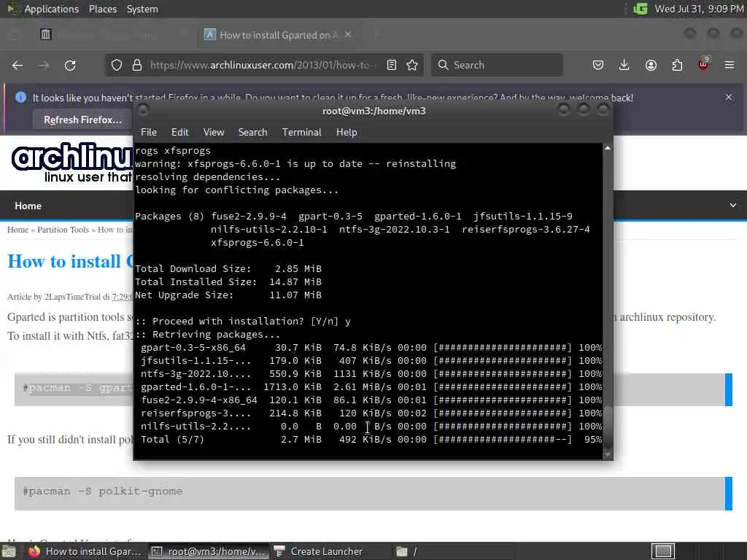The width and height of the screenshot is (747, 560).
Task: Click the Refresh Firefox button
Action: point(83,120)
